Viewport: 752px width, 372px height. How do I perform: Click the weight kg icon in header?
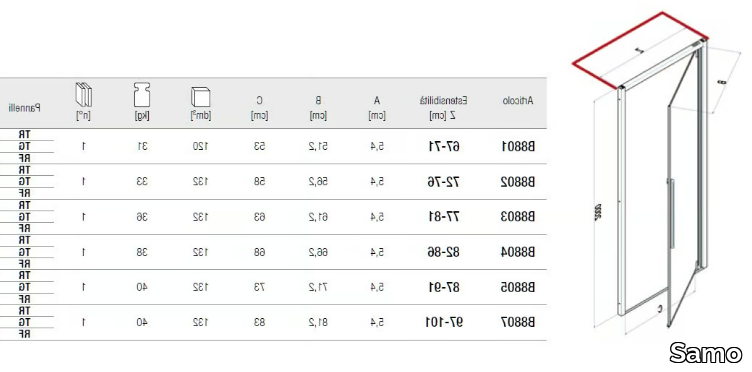(142, 95)
